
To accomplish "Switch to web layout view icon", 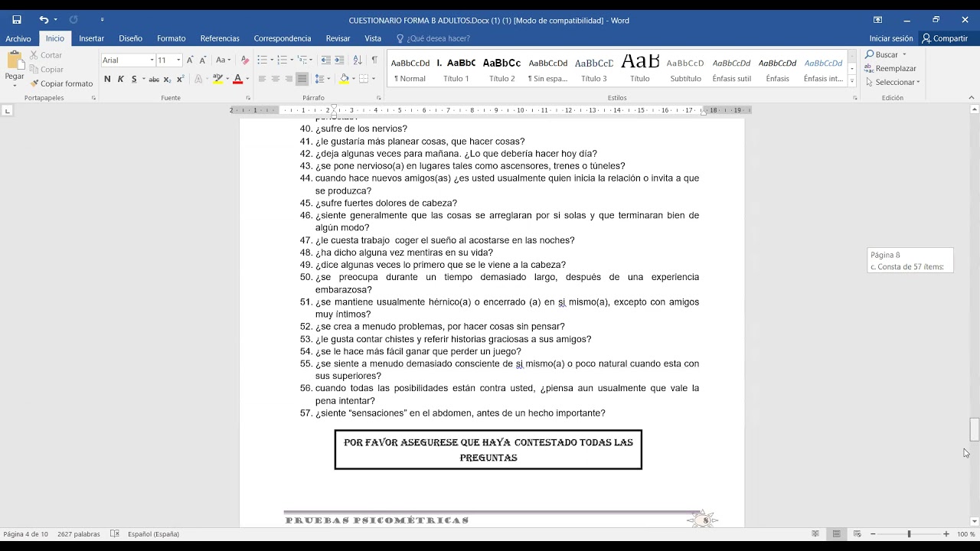I will coord(857,533).
